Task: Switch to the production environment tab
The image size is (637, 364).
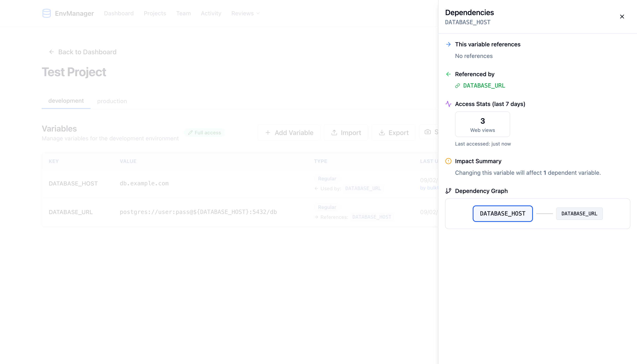Action: click(112, 101)
